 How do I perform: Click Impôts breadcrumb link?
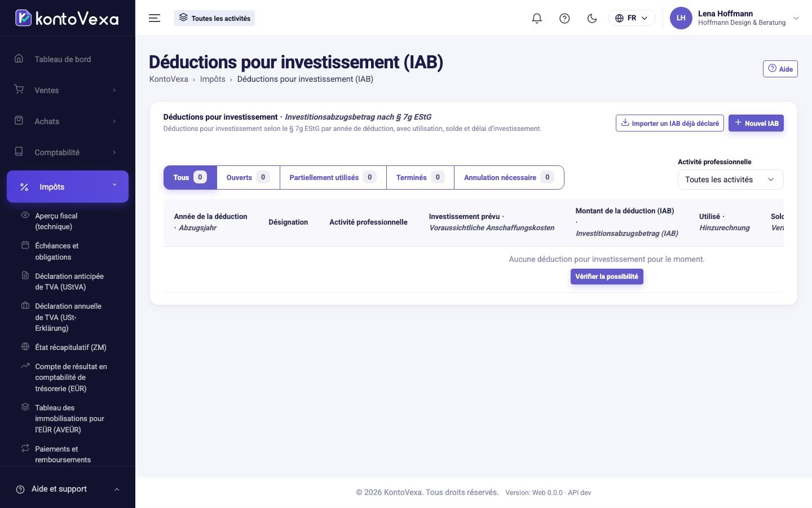tap(213, 79)
